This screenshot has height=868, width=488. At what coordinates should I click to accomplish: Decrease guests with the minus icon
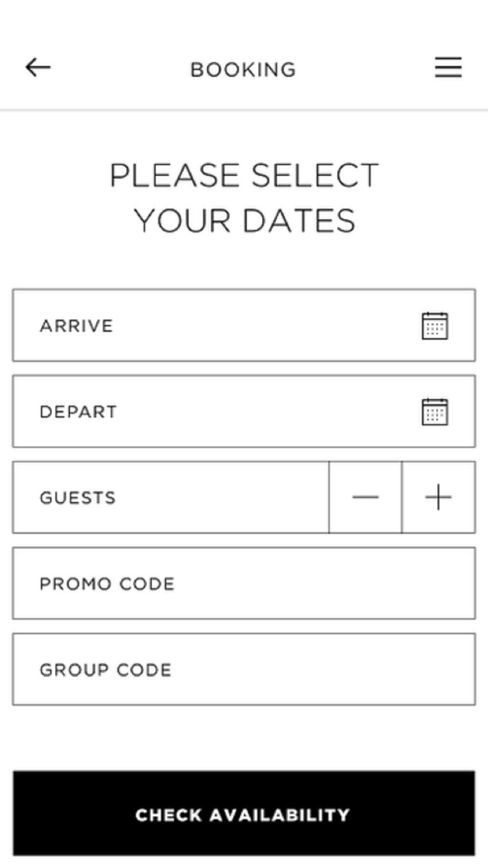pos(366,497)
